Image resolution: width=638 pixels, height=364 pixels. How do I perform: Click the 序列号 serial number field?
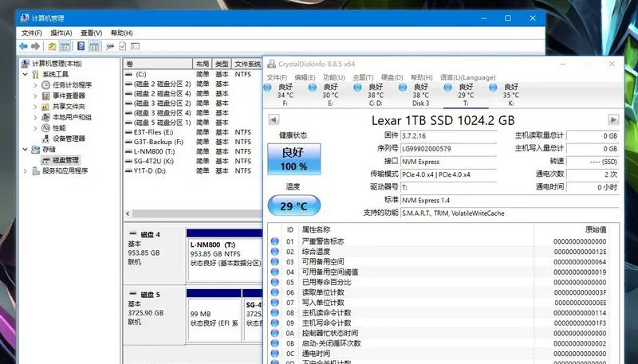pyautogui.click(x=448, y=149)
